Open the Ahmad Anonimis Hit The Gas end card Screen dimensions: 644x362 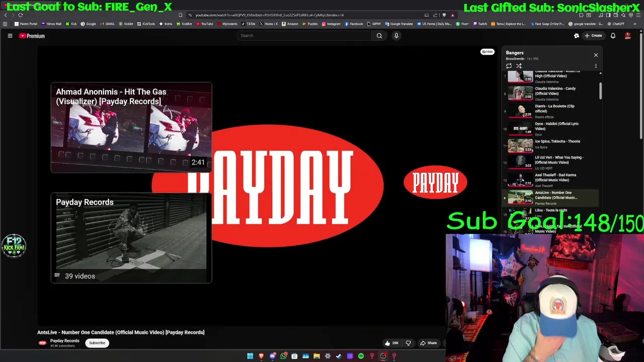(131, 128)
